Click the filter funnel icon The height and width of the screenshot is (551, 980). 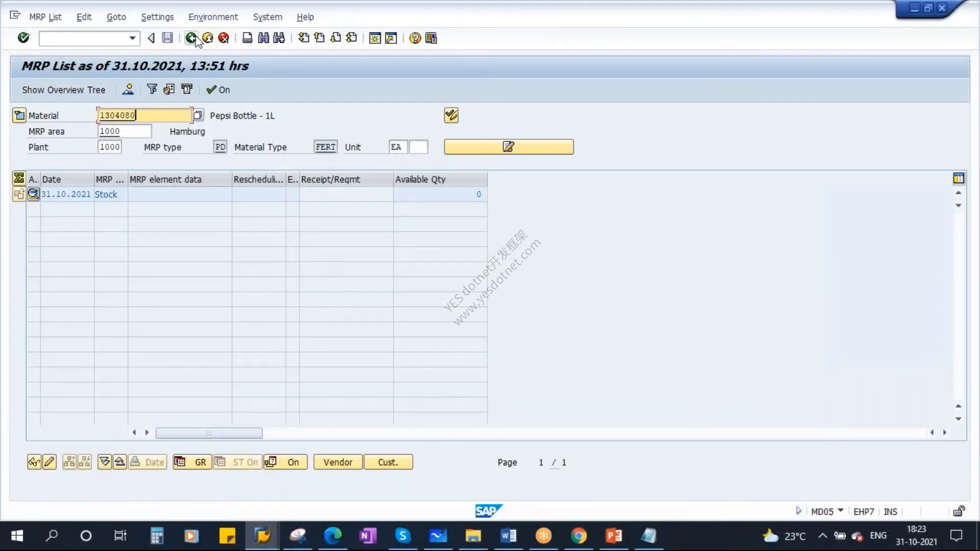[x=152, y=89]
